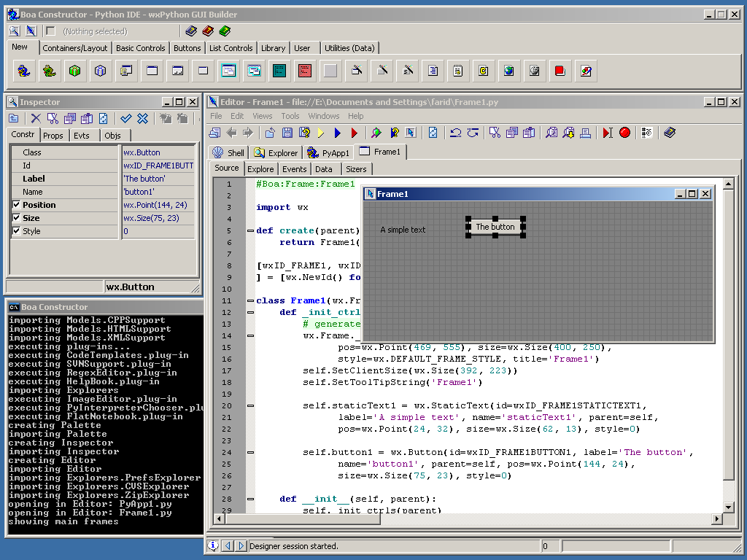
Task: Click the Copy icon in the Inspector toolbar
Action: (70, 119)
